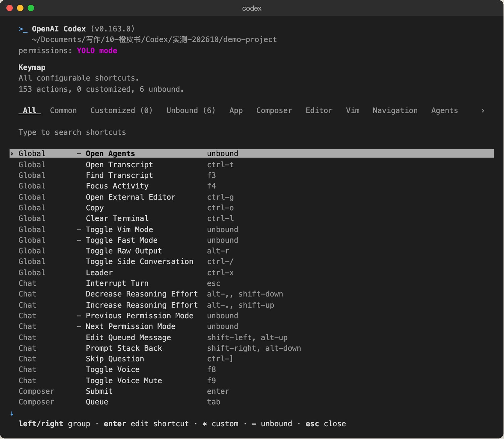The height and width of the screenshot is (439, 504).
Task: Go to the Composer tab
Action: 274,111
